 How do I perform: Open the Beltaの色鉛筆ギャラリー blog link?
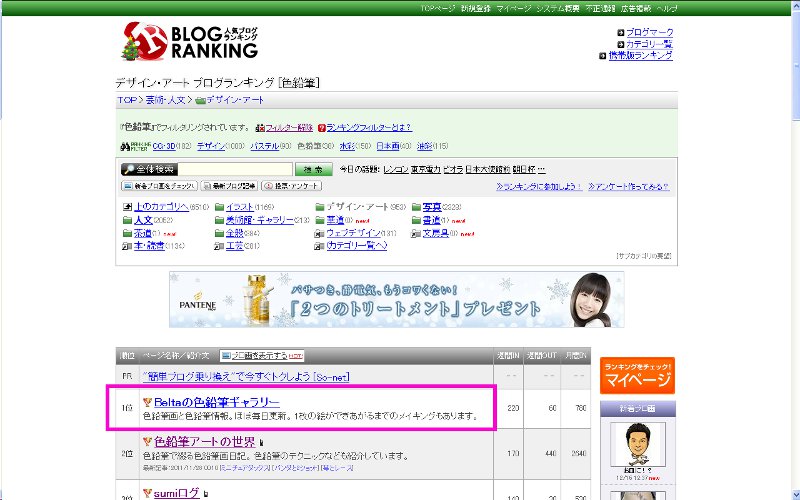click(x=210, y=401)
